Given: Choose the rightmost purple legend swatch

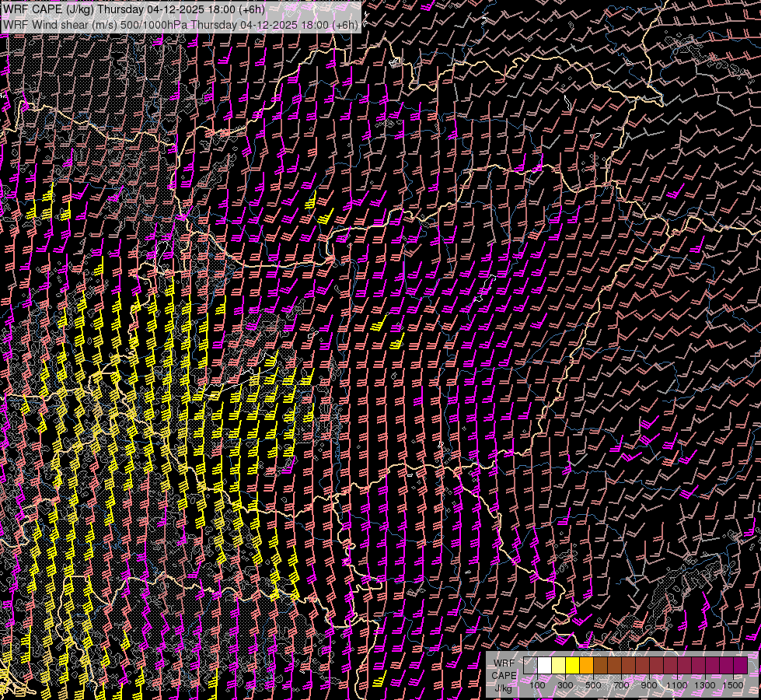Looking at the screenshot, I should (741, 665).
